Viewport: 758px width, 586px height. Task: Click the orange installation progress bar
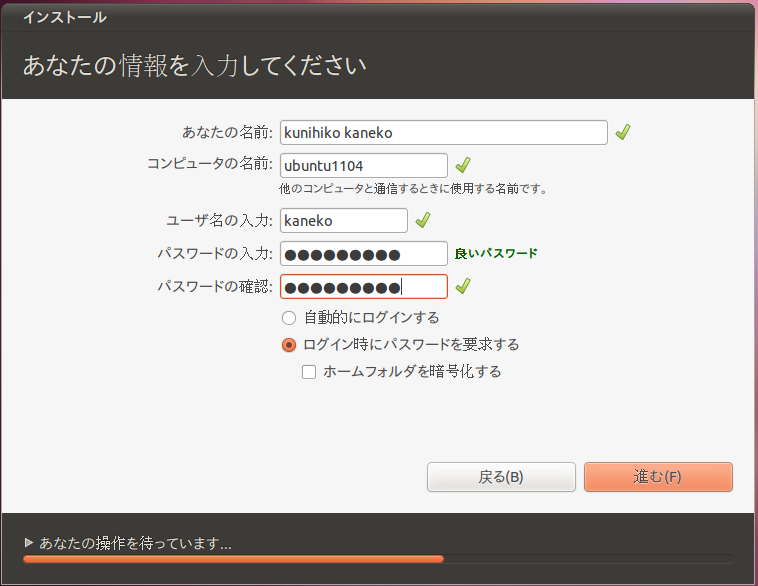233,559
